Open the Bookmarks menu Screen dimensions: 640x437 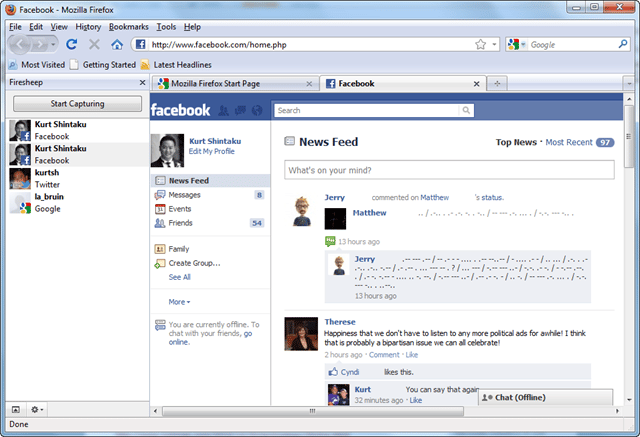[x=129, y=27]
